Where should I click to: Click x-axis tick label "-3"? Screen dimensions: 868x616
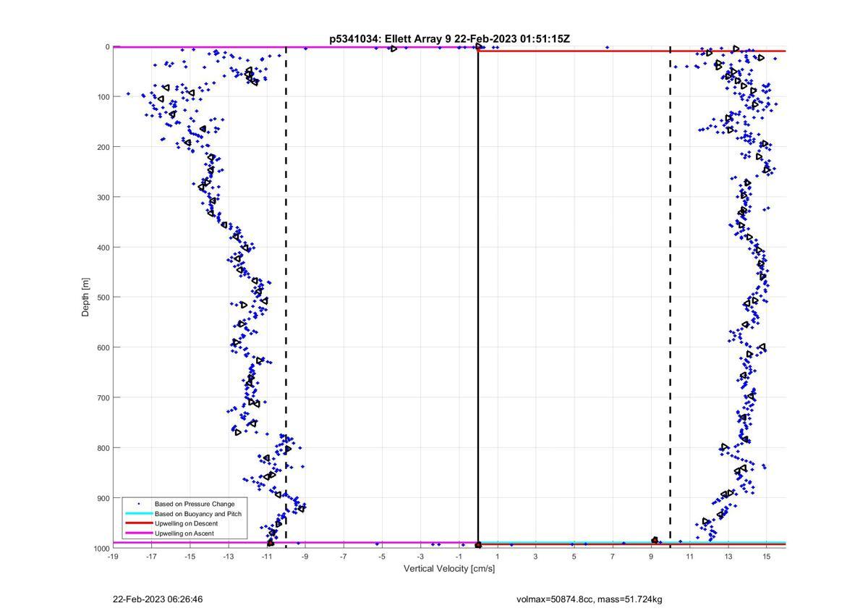point(420,557)
